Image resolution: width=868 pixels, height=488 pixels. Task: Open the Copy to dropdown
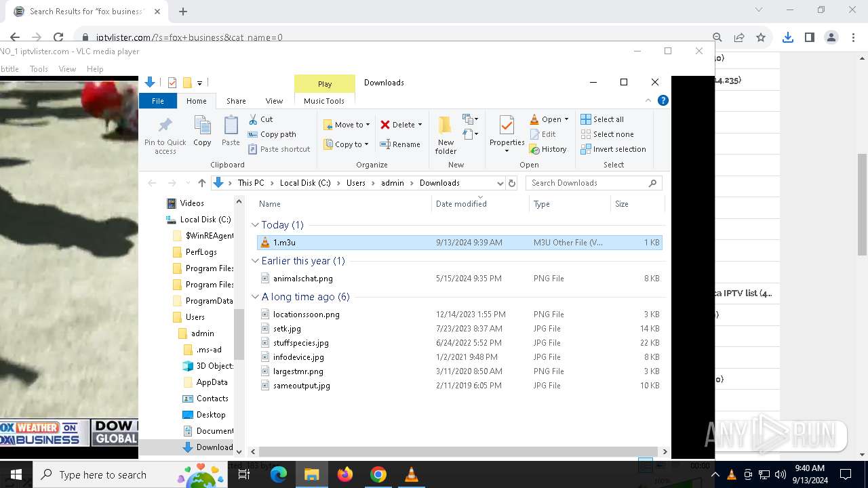click(346, 144)
